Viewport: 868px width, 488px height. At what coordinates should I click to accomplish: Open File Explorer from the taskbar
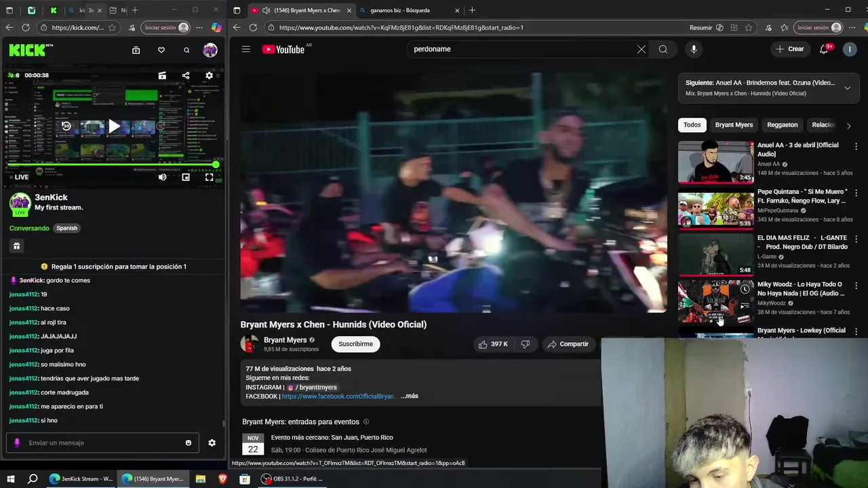tap(201, 479)
